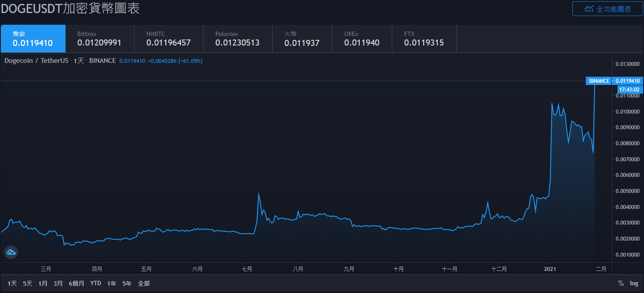The height and width of the screenshot is (293, 644).
Task: Select the 幣安 exchange tab
Action: [33, 39]
